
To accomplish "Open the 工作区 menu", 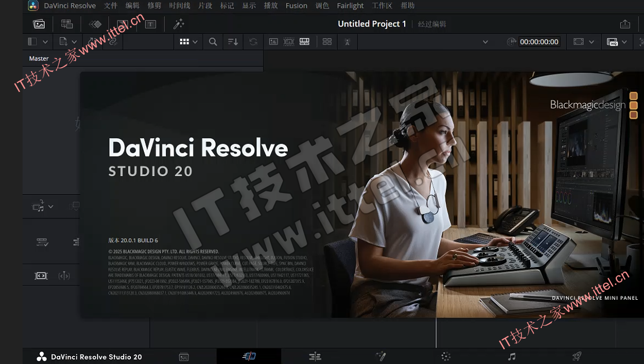I will click(382, 6).
